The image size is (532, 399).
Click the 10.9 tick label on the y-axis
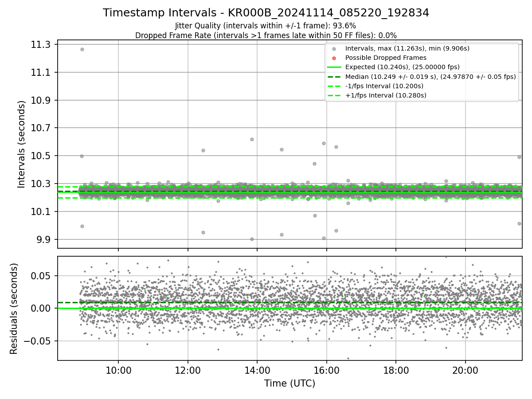coord(41,100)
